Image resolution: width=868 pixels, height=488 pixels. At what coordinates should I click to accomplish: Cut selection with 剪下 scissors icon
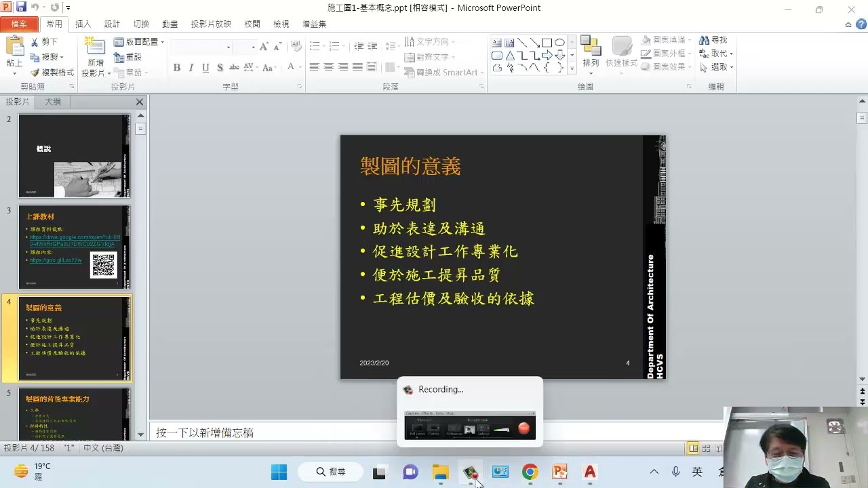44,42
